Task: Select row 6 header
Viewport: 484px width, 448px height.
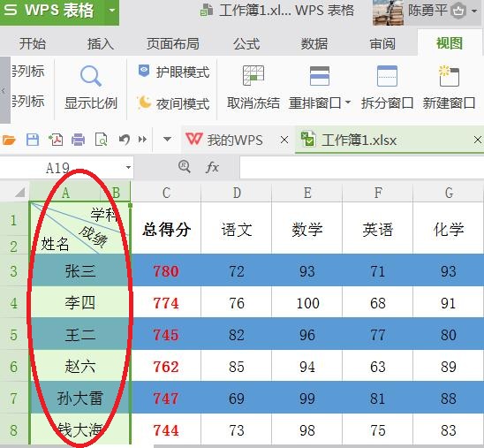Action: 14,366
